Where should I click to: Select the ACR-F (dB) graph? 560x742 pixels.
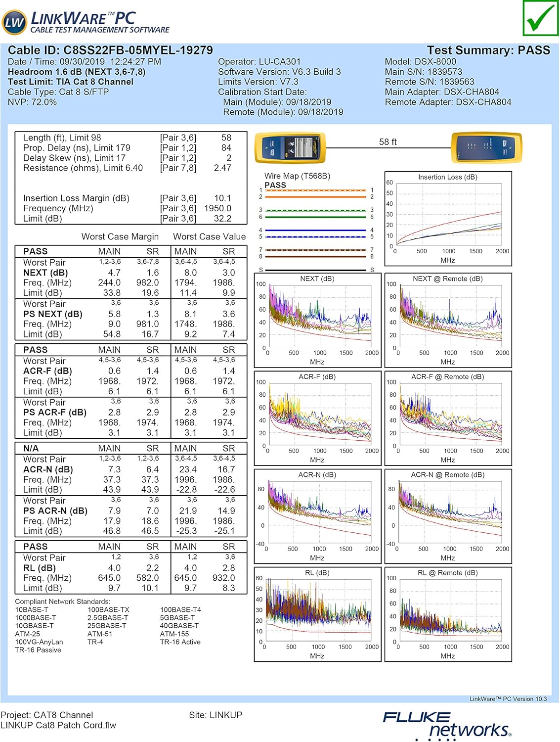point(317,418)
